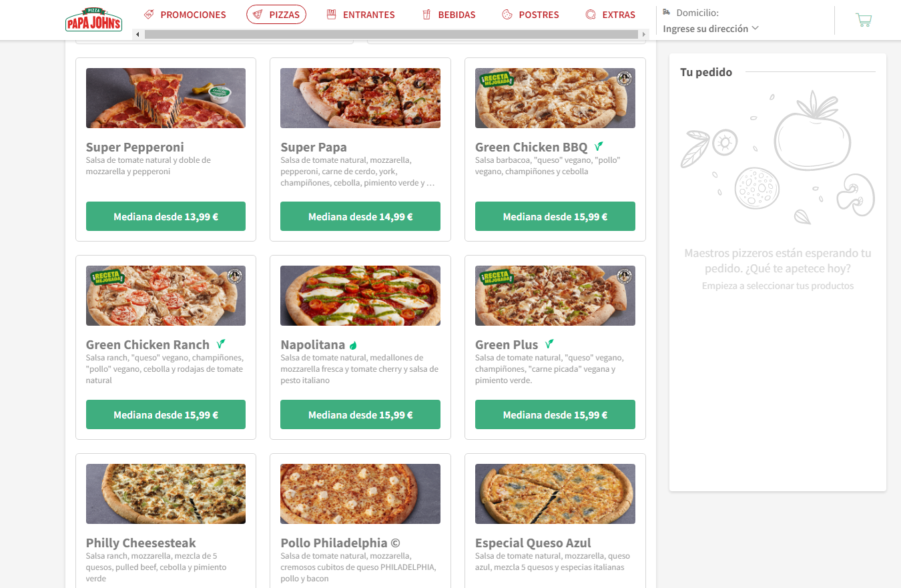The image size is (901, 588).
Task: Open the Especial Queso Azul pizza photo
Action: click(x=555, y=494)
